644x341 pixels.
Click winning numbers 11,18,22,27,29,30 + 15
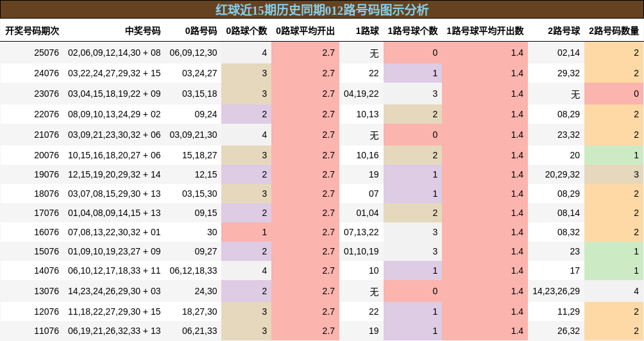click(x=114, y=312)
